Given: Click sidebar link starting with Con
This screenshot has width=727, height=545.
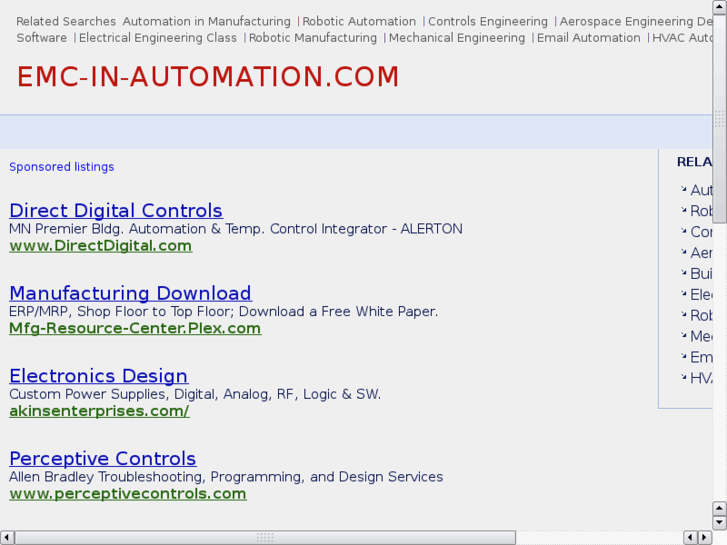Looking at the screenshot, I should pyautogui.click(x=701, y=232).
